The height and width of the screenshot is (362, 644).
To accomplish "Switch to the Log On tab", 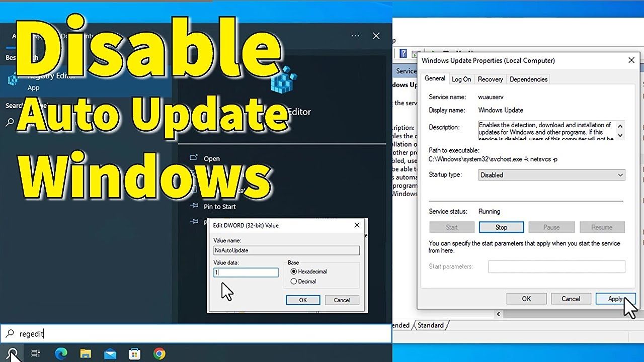I will point(461,79).
